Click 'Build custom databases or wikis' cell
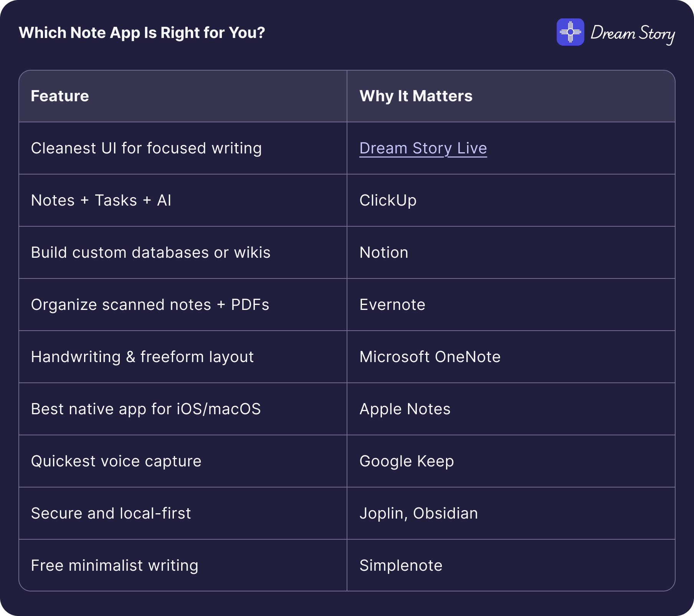The image size is (694, 616). tap(183, 253)
